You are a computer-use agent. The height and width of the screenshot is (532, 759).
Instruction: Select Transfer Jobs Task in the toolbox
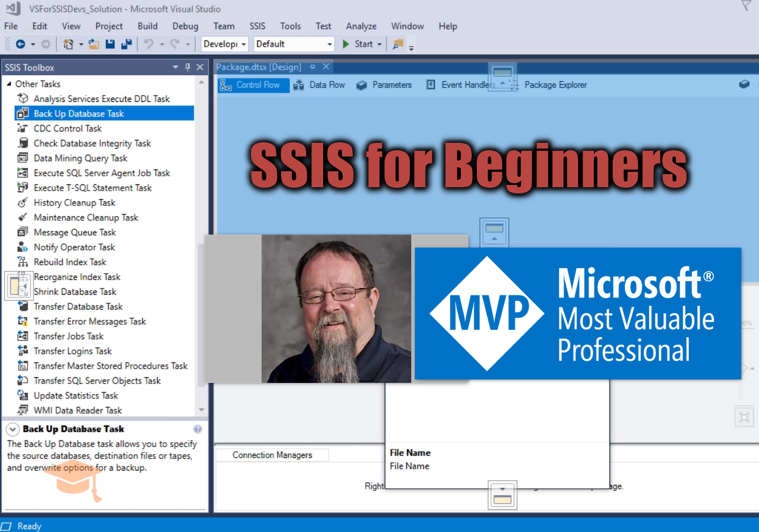click(x=68, y=336)
